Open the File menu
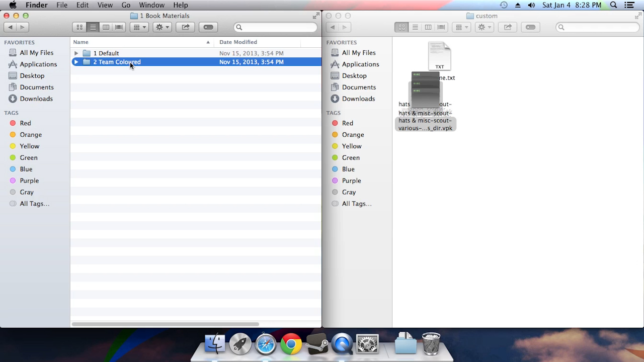 [x=62, y=5]
